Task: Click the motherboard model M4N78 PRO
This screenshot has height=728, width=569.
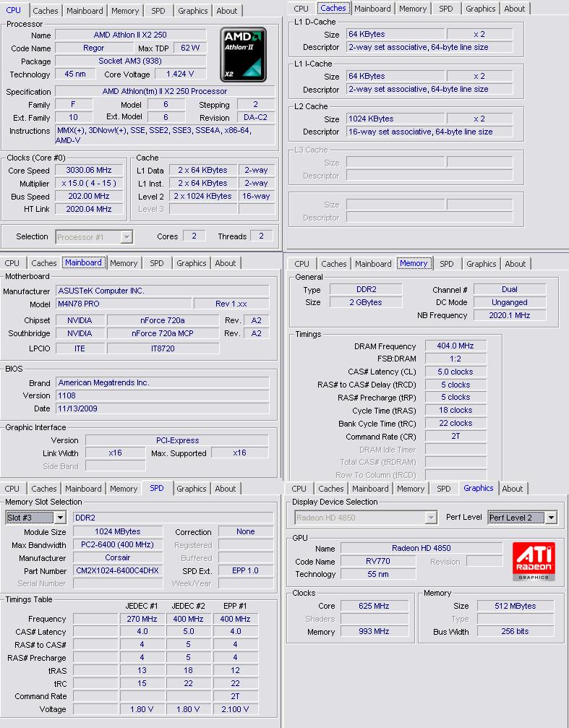Action: (x=124, y=304)
